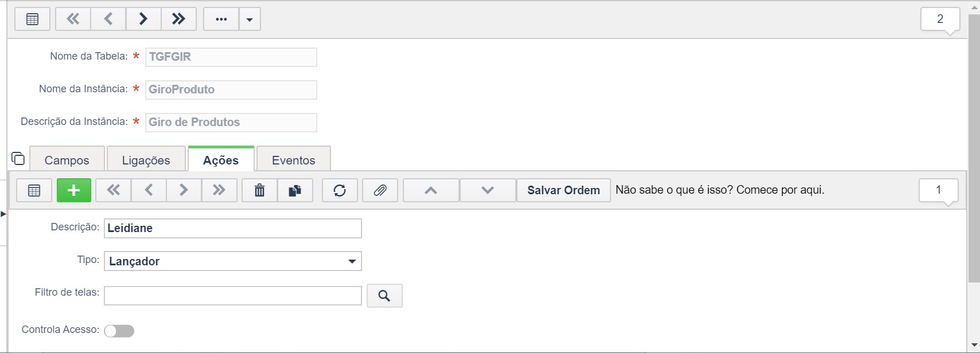
Task: Open the Tipo dropdown showing Lançador
Action: (x=232, y=261)
